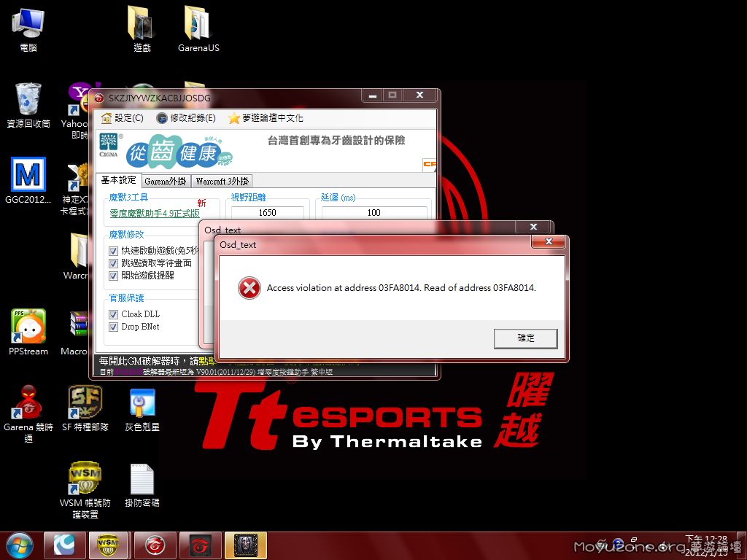Launch Garena 競時通 shortcut
747x560 pixels.
tap(28, 414)
